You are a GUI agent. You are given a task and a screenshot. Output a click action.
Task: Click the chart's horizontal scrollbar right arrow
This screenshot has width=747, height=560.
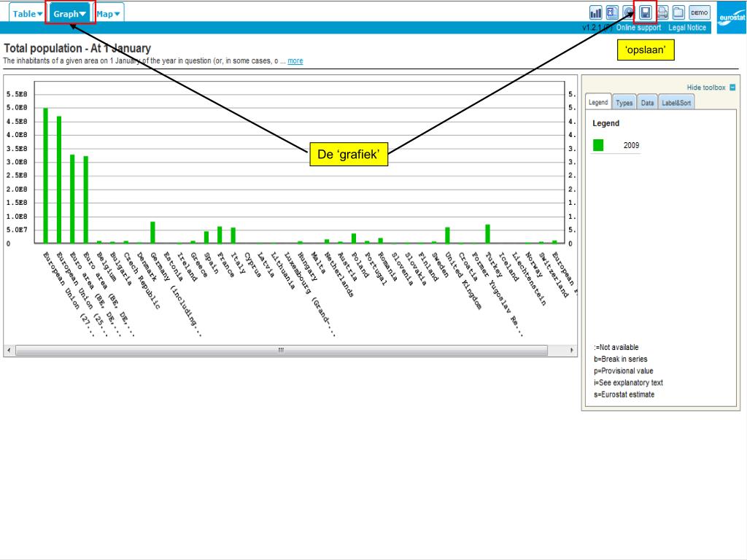571,351
